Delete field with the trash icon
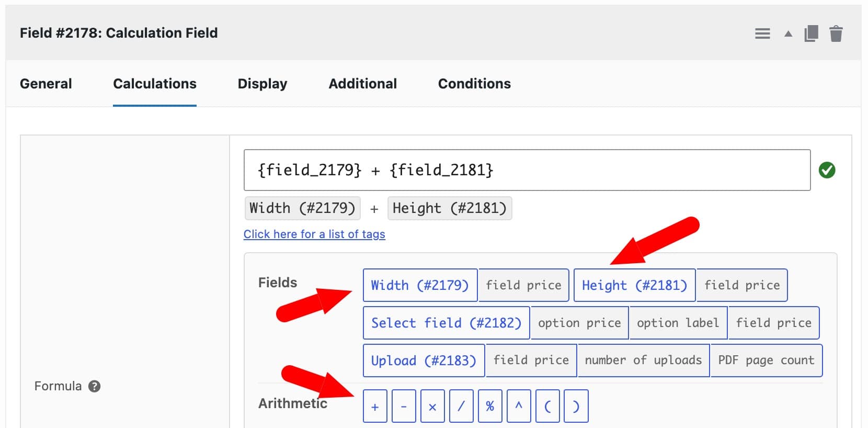Image resolution: width=868 pixels, height=428 pixels. coord(836,33)
